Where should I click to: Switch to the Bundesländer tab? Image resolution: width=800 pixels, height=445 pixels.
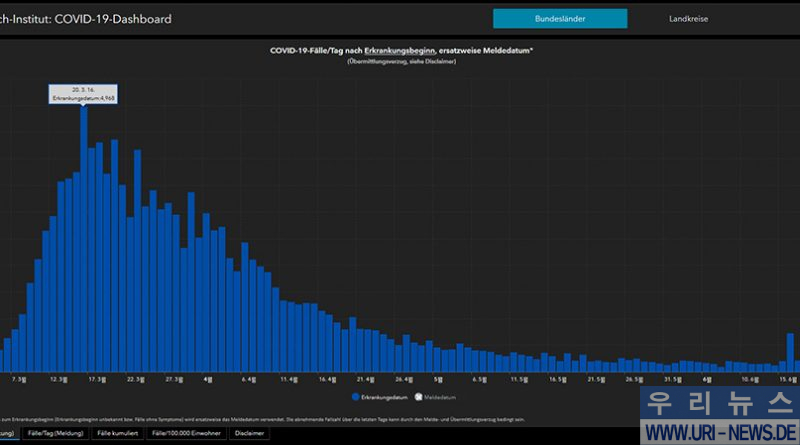point(560,19)
